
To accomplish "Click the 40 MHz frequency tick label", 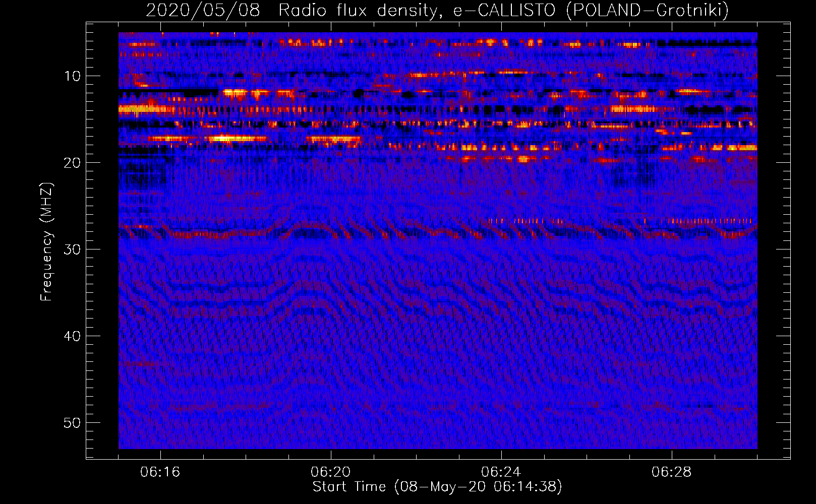I will point(73,336).
